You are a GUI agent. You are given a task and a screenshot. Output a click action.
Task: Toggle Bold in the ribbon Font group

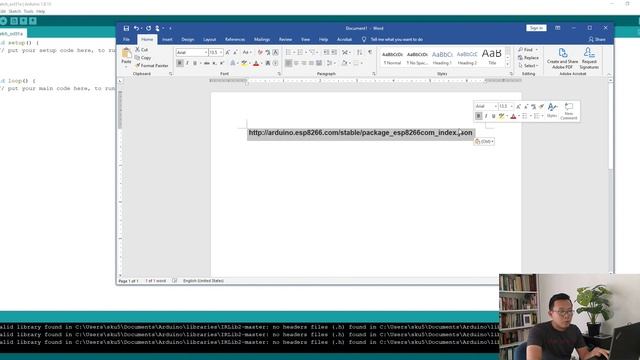coord(180,63)
